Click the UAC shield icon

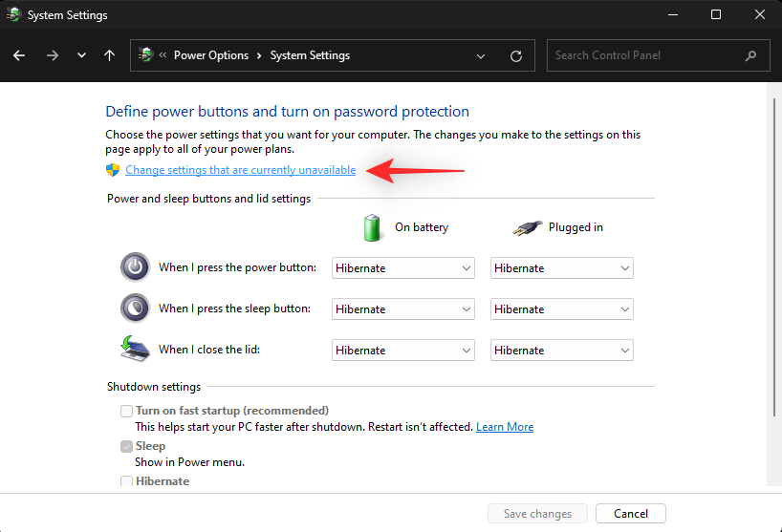click(x=113, y=170)
